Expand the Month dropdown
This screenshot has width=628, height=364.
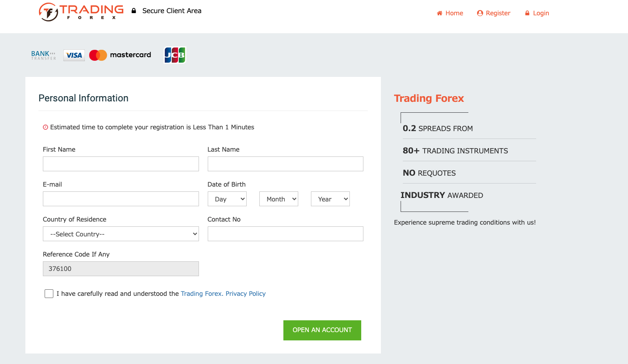point(279,199)
